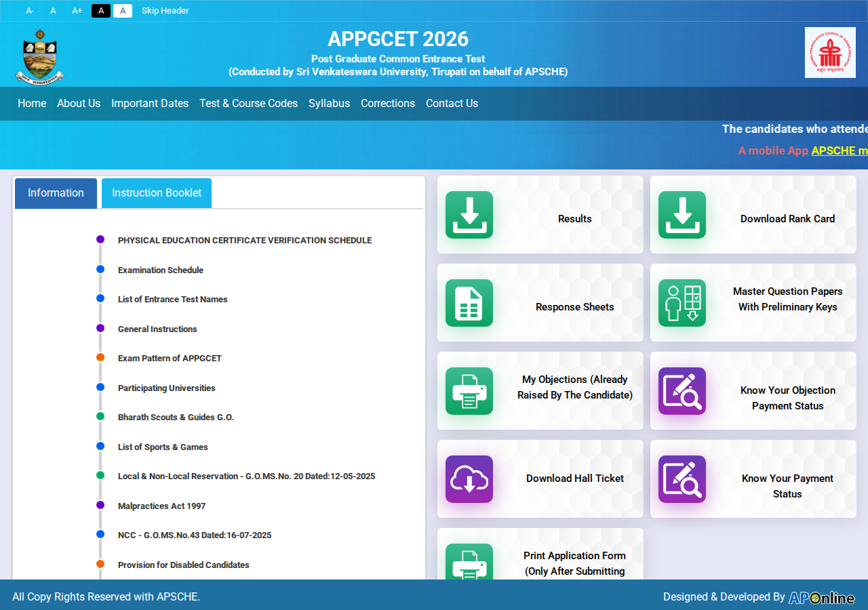Viewport: 868px width, 610px height.
Task: Open the Malpractices Act 1997 link
Action: coord(162,506)
